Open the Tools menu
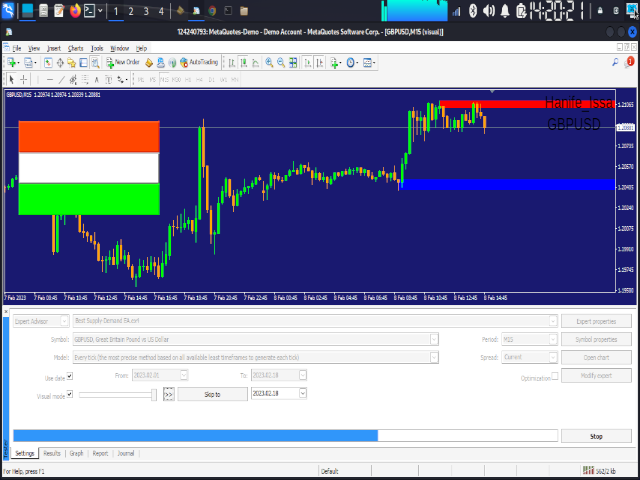Screen dimensions: 640x480 click(97, 48)
